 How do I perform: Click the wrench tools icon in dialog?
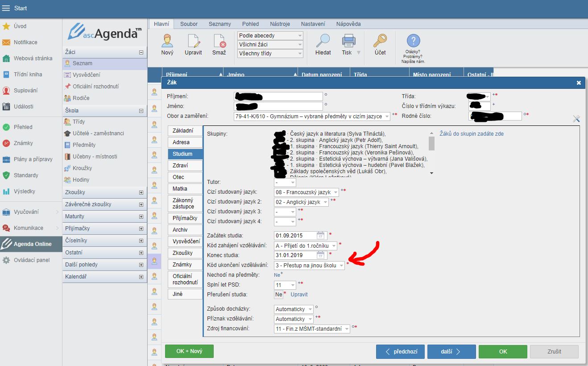(576, 119)
